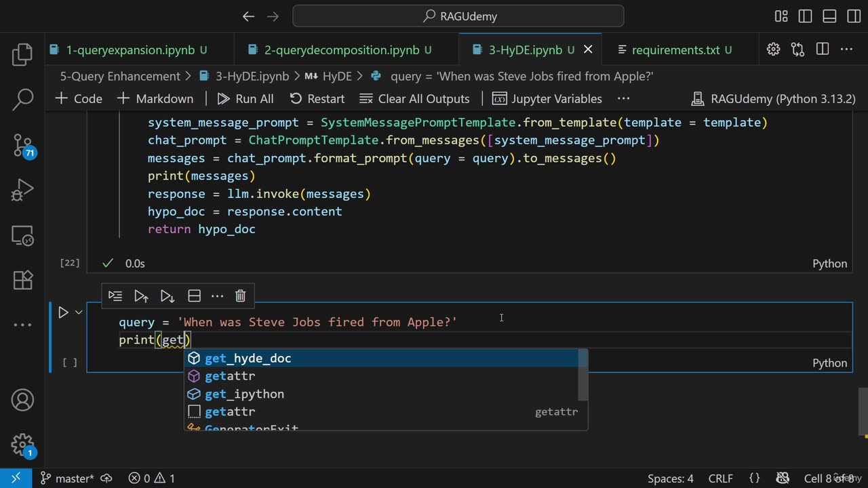This screenshot has height=488, width=868.
Task: Open the Search view in activity bar
Action: point(22,100)
